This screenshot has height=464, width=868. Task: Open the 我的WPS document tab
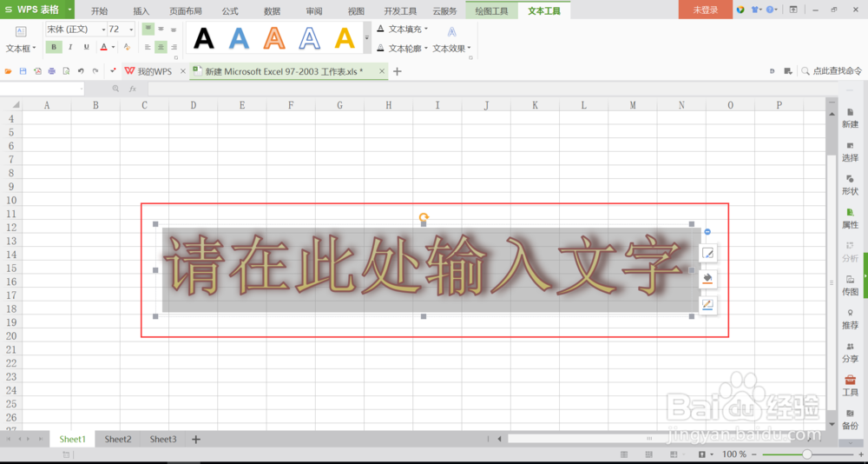coord(155,71)
